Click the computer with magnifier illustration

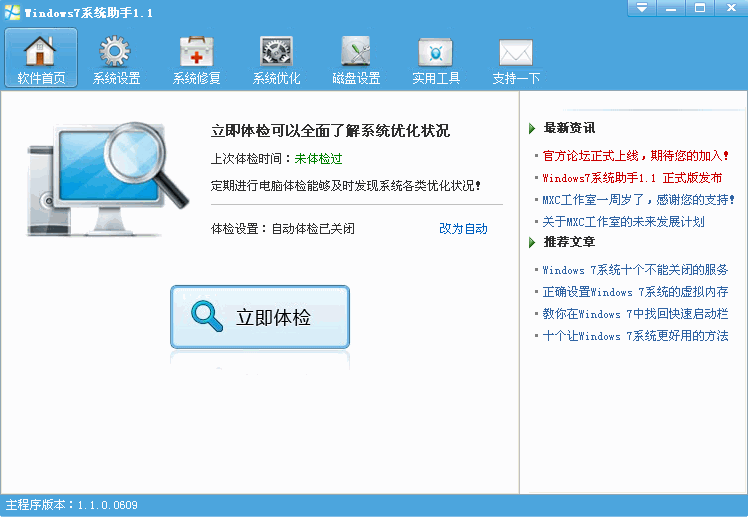pyautogui.click(x=108, y=179)
